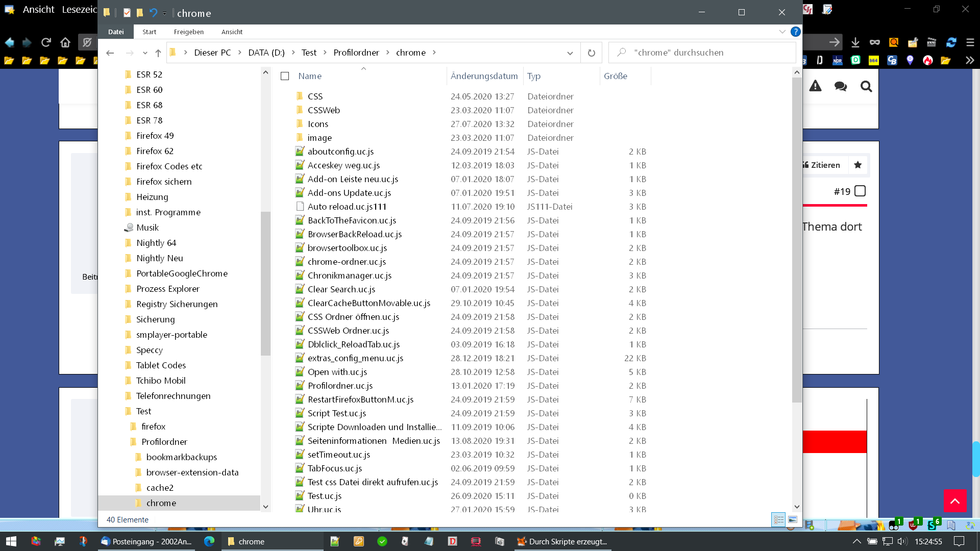Open Microsoft Edge from the taskbar
The image size is (980, 551).
coord(209,541)
